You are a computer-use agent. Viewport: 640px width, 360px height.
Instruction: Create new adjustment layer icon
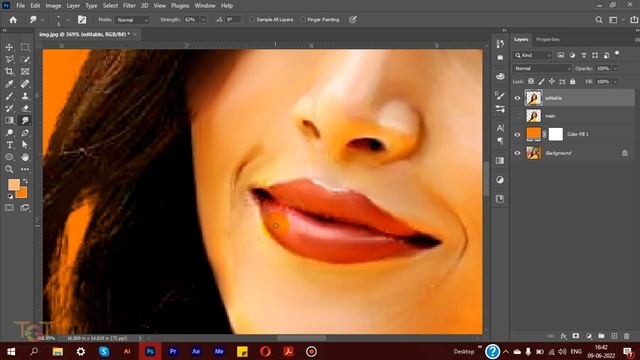click(x=589, y=336)
